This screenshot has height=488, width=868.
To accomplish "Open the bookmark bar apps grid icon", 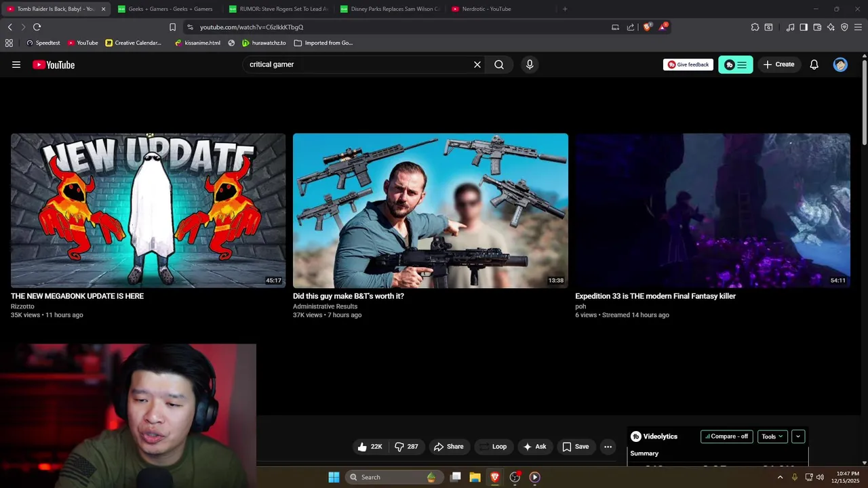I will [9, 43].
